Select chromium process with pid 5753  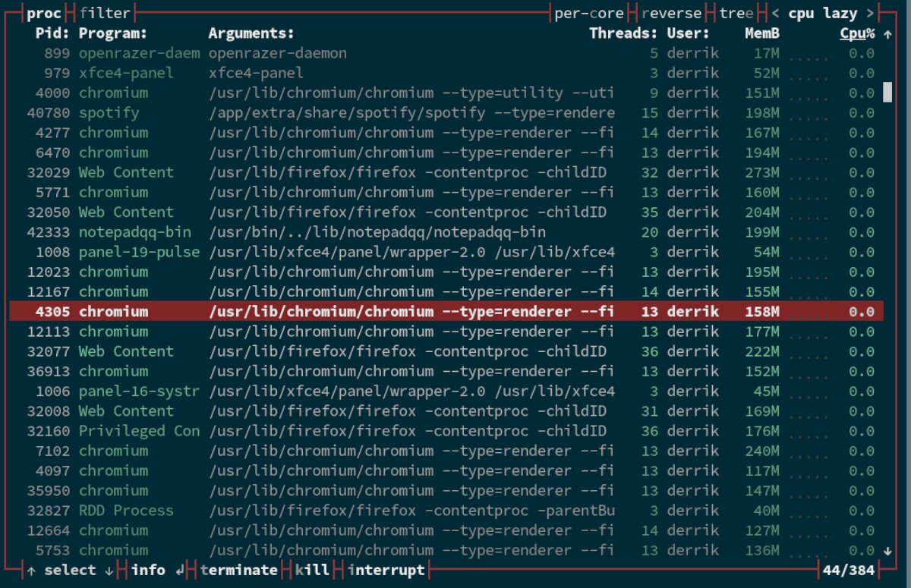coord(446,550)
